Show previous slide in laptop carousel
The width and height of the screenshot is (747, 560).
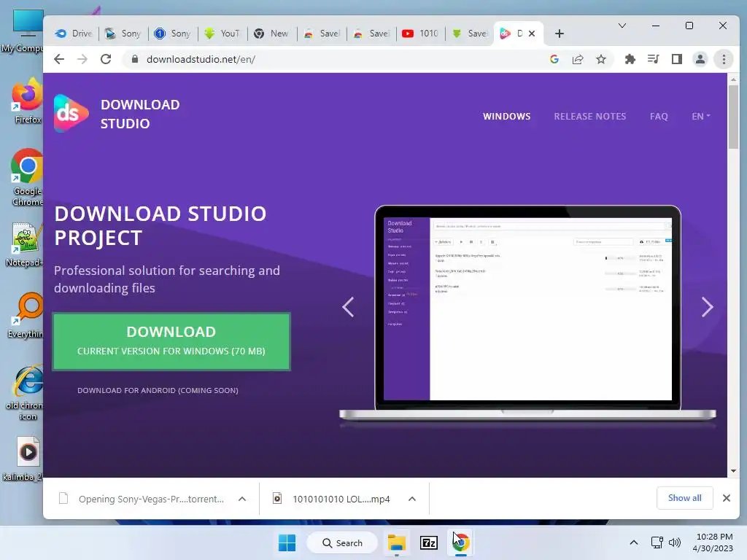tap(348, 307)
